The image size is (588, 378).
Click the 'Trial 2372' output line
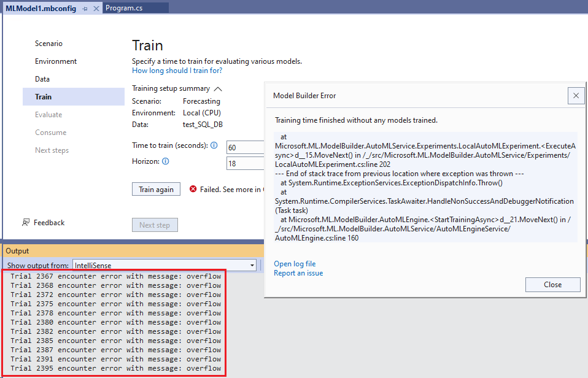point(115,295)
